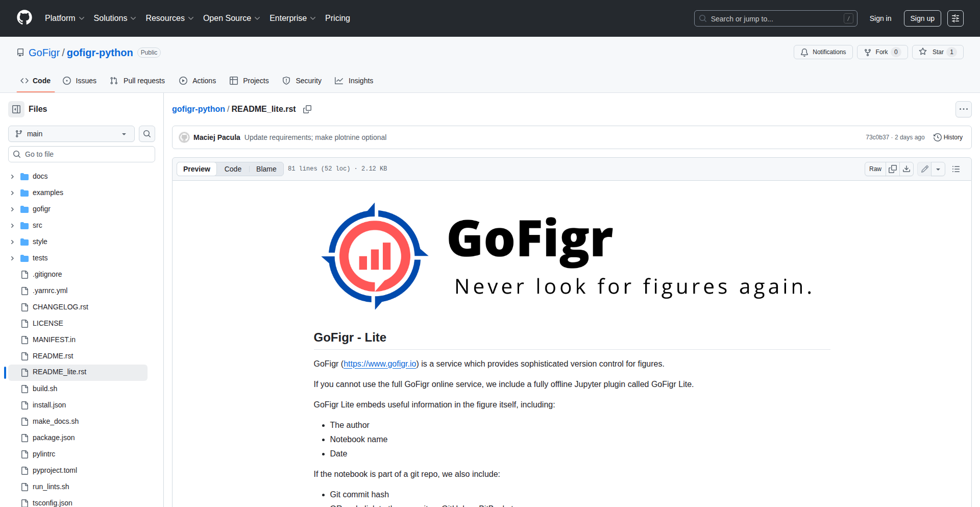Open the make_docs.sh file

click(56, 421)
